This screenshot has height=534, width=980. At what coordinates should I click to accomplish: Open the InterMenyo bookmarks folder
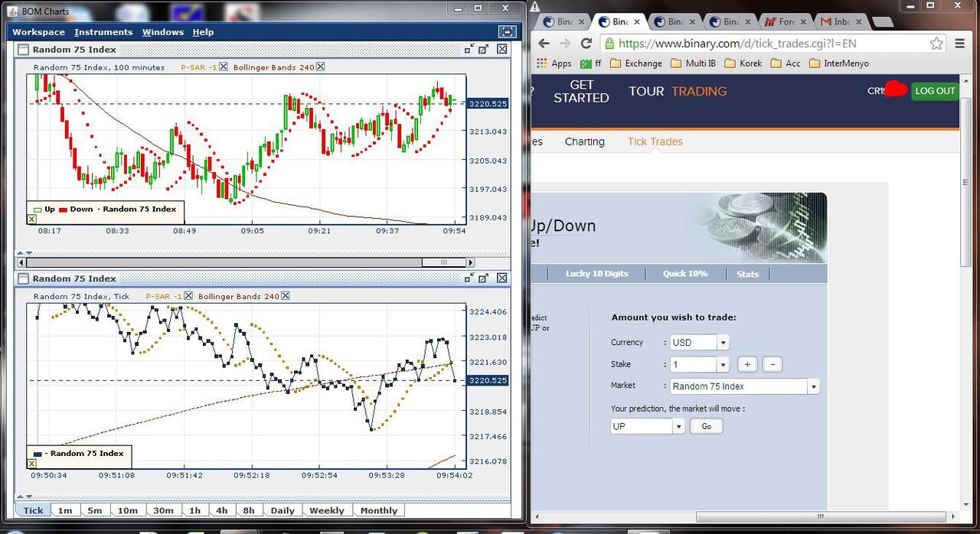click(x=838, y=63)
